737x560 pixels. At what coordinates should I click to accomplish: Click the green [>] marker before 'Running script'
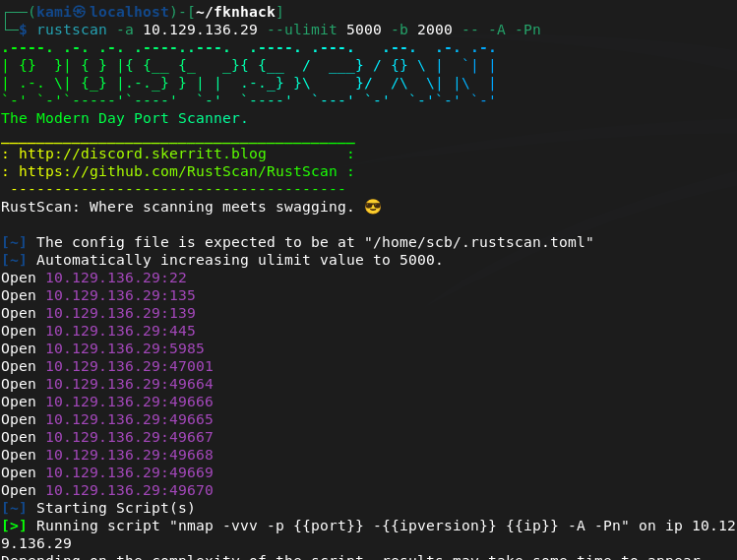[x=14, y=526]
